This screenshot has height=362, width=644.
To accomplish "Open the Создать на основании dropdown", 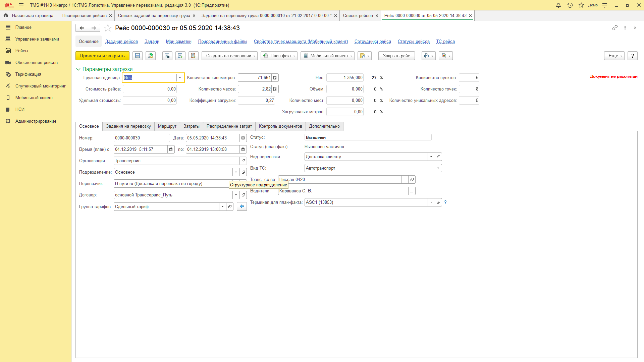I will pos(230,56).
